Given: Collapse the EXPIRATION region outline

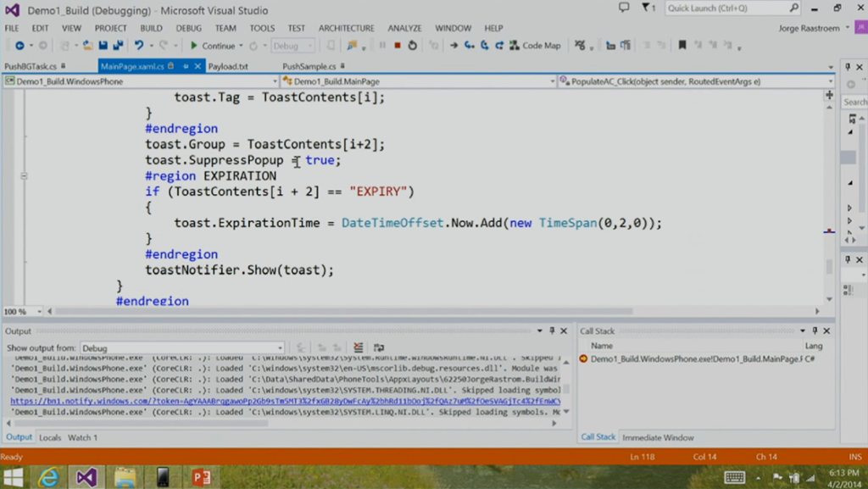Looking at the screenshot, I should pyautogui.click(x=24, y=176).
